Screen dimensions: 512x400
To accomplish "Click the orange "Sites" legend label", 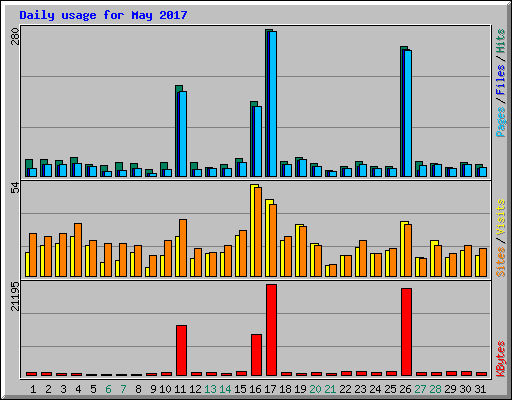I will tap(501, 262).
